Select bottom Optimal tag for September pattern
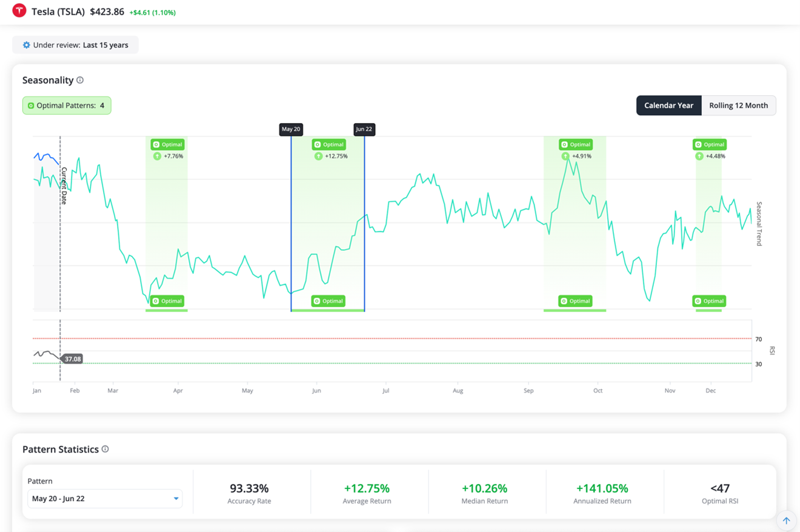Screen dimensions: 800x532 coord(575,301)
